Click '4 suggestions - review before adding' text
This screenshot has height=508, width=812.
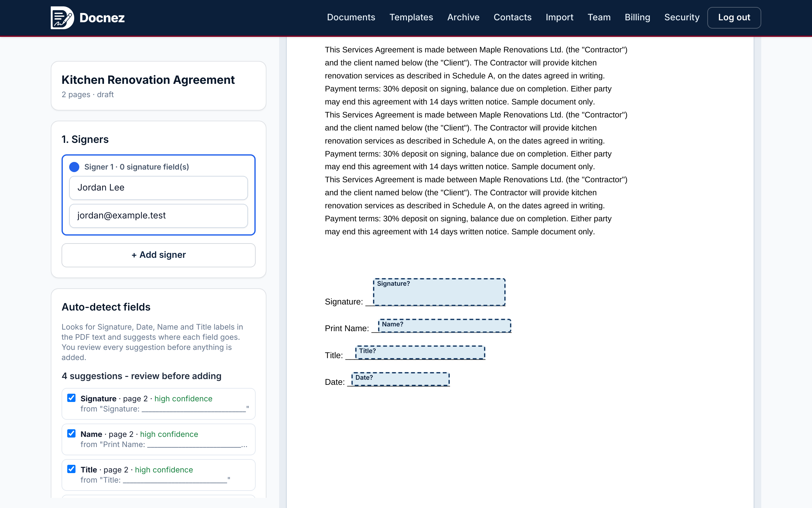[141, 376]
